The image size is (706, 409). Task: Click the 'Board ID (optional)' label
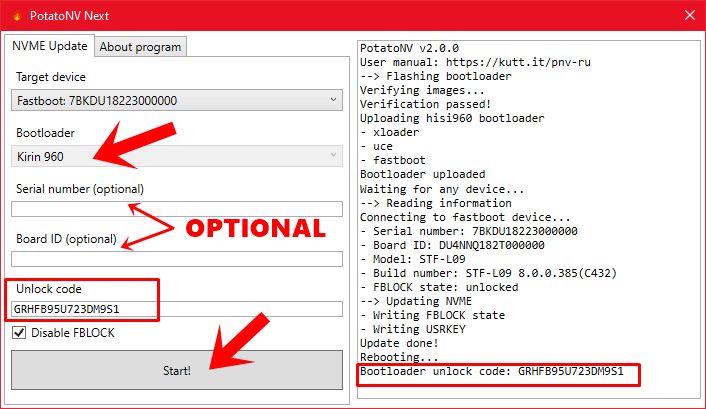66,239
